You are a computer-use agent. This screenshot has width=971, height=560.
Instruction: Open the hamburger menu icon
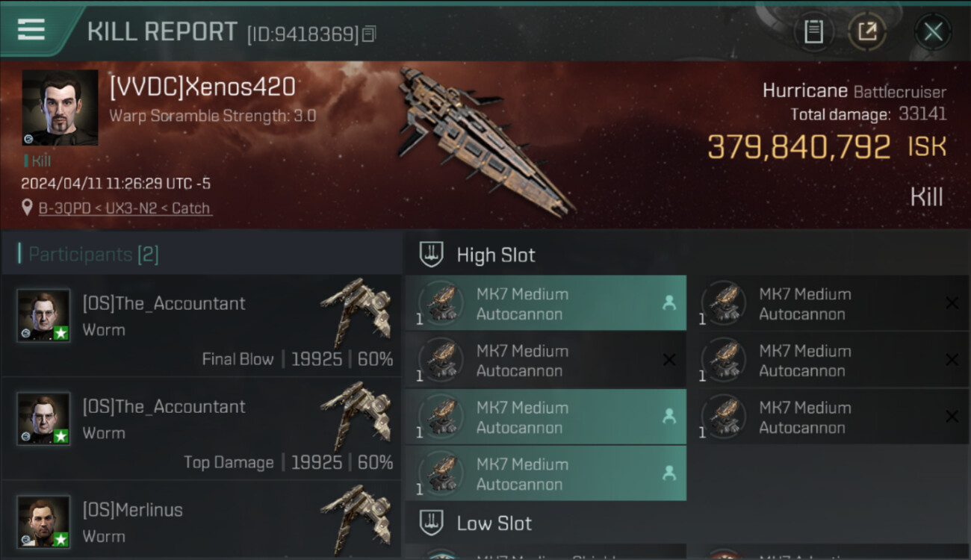point(31,30)
